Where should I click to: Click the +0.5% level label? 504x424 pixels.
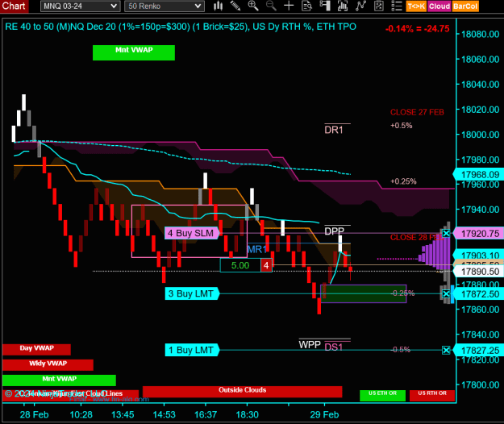tap(401, 126)
